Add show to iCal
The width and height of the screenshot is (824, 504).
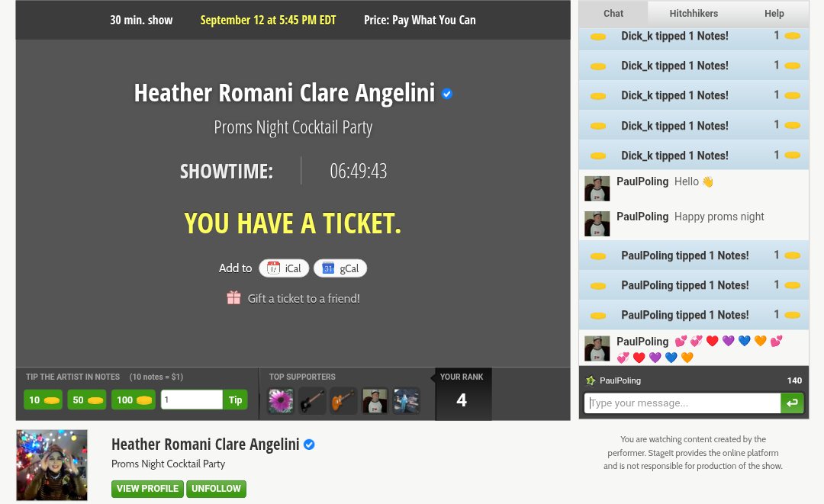[x=284, y=268]
